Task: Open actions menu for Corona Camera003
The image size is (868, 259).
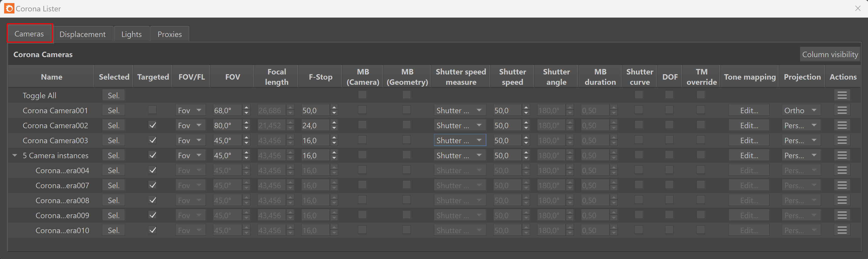Action: [842, 140]
